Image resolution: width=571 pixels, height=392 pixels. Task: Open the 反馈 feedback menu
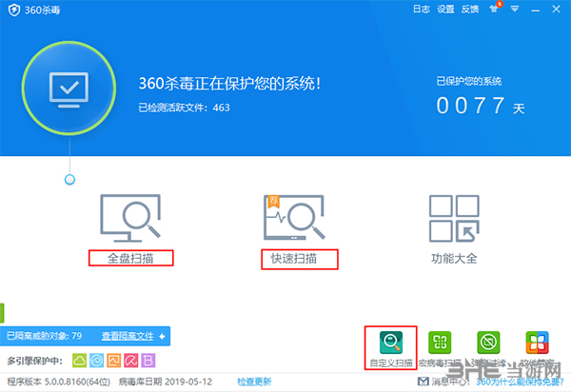[470, 10]
